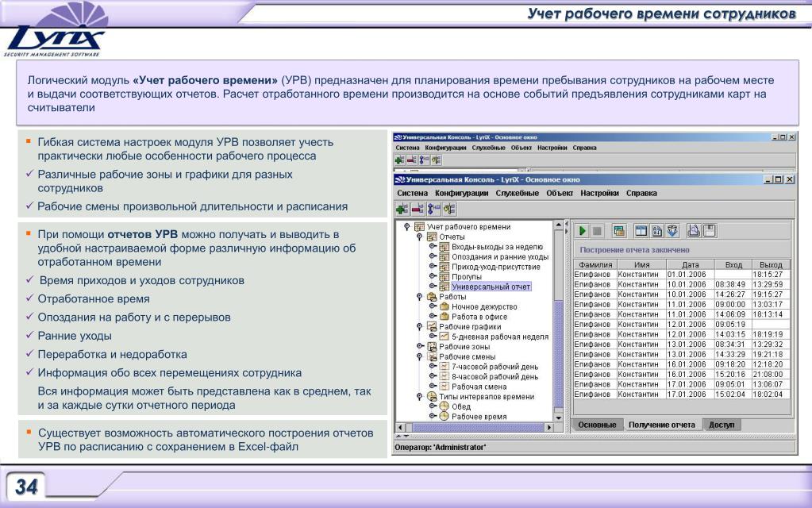This screenshot has height=508, width=812.
Task: Click the Работы briefcase icon in the tree
Action: (432, 297)
